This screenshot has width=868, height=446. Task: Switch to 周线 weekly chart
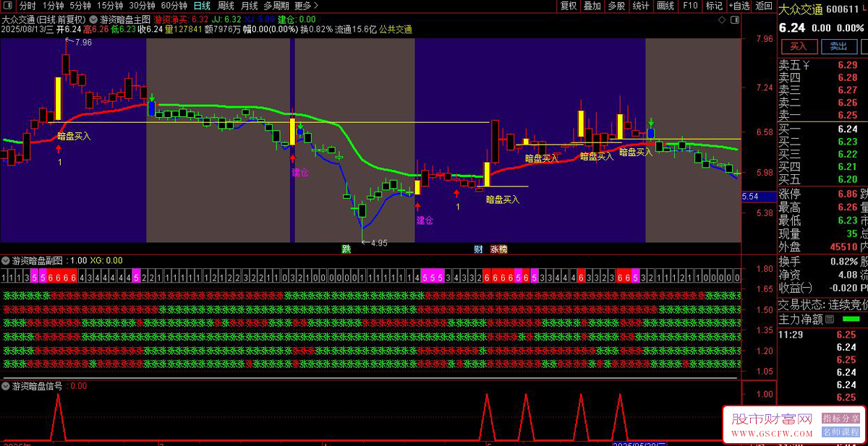(x=226, y=6)
